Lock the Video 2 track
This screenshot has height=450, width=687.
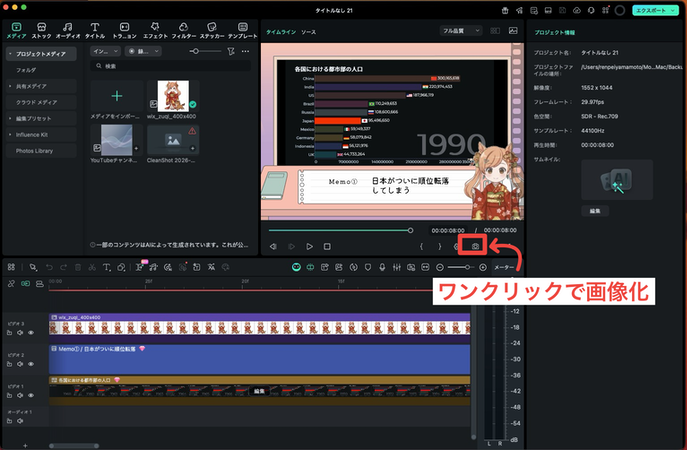(x=9, y=364)
